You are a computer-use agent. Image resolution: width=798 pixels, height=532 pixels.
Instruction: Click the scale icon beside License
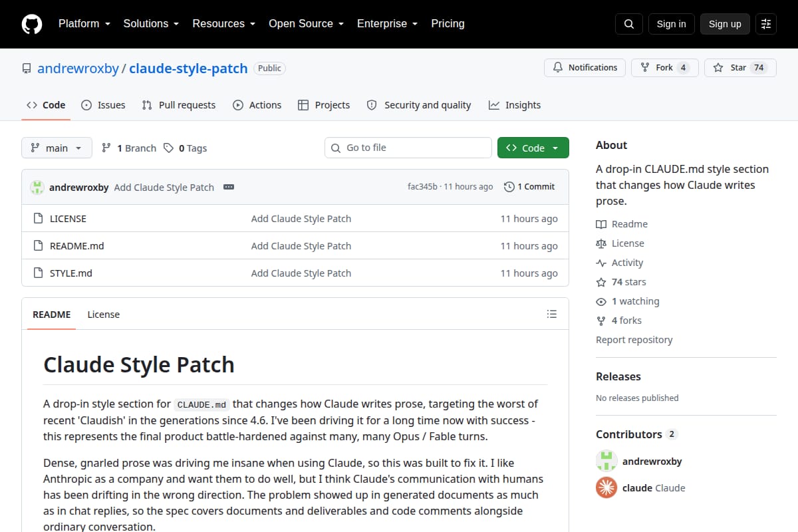(601, 243)
